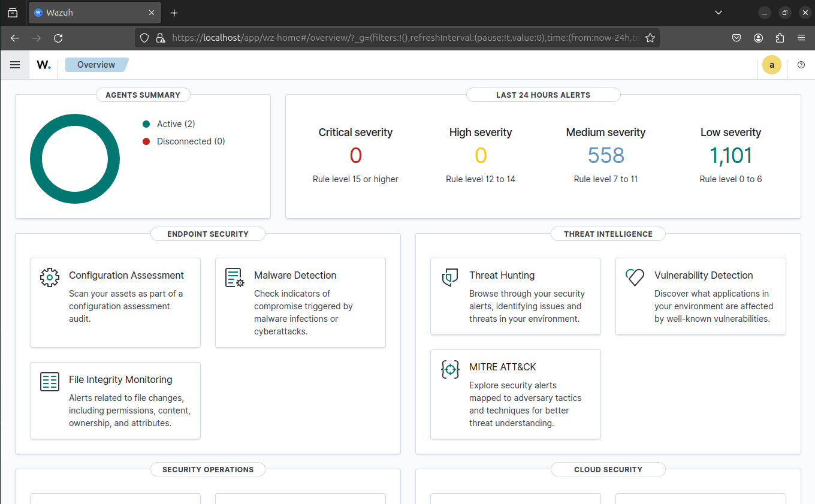815x504 pixels.
Task: Close the Wazuh browser tab
Action: (152, 13)
